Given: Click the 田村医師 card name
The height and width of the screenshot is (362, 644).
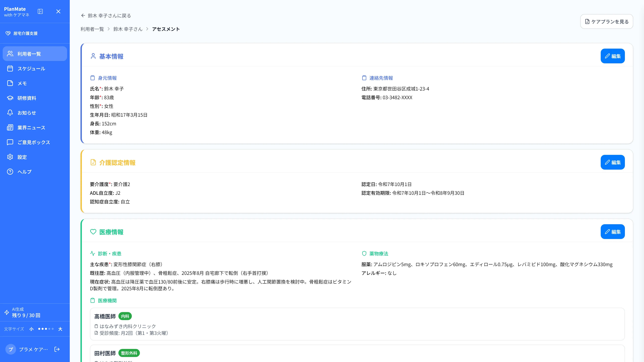Looking at the screenshot, I should click(105, 353).
